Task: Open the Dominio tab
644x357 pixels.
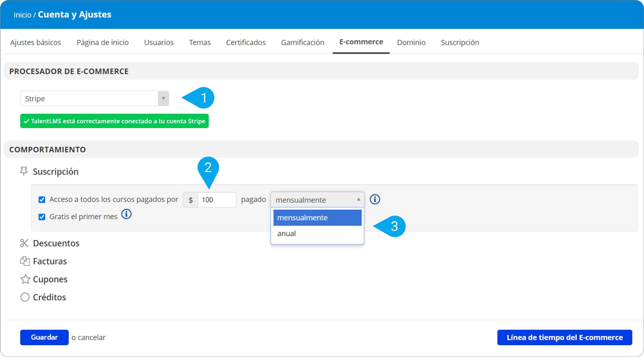Action: (x=411, y=42)
